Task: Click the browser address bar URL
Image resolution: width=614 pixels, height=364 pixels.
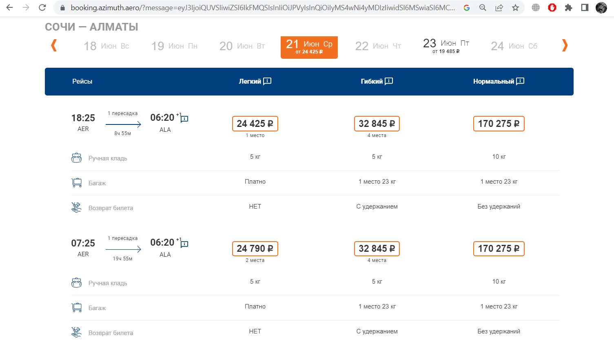Action: point(261,8)
